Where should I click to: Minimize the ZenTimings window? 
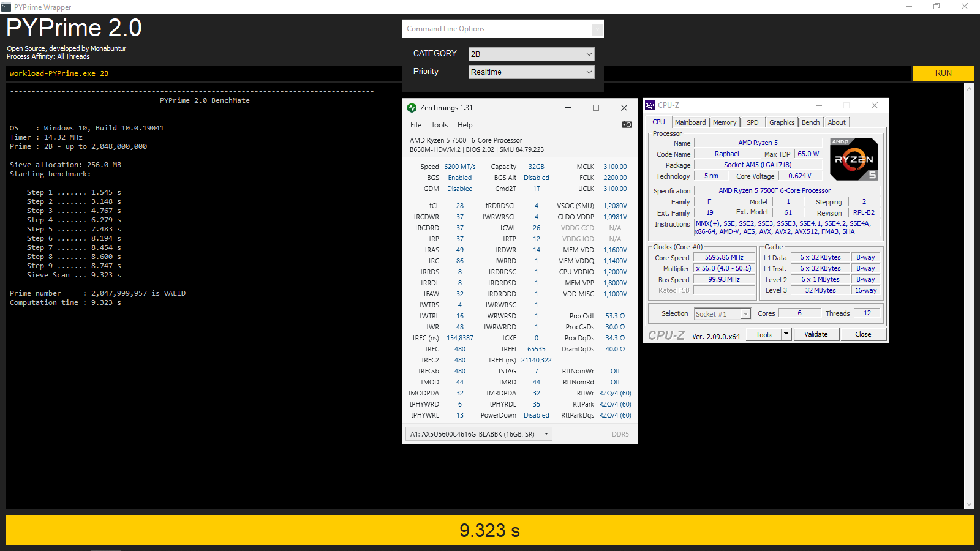pyautogui.click(x=568, y=108)
